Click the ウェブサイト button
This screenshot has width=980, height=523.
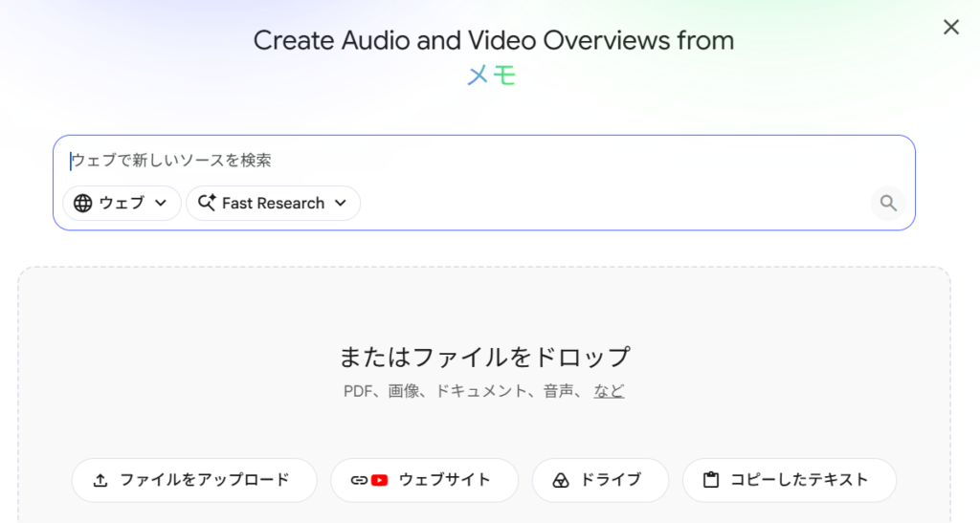[x=424, y=480]
